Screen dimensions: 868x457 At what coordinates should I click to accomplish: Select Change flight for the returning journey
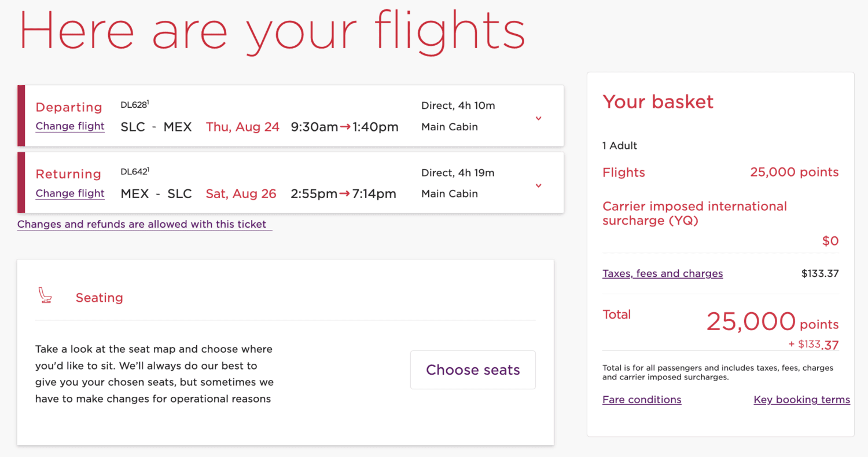(69, 193)
